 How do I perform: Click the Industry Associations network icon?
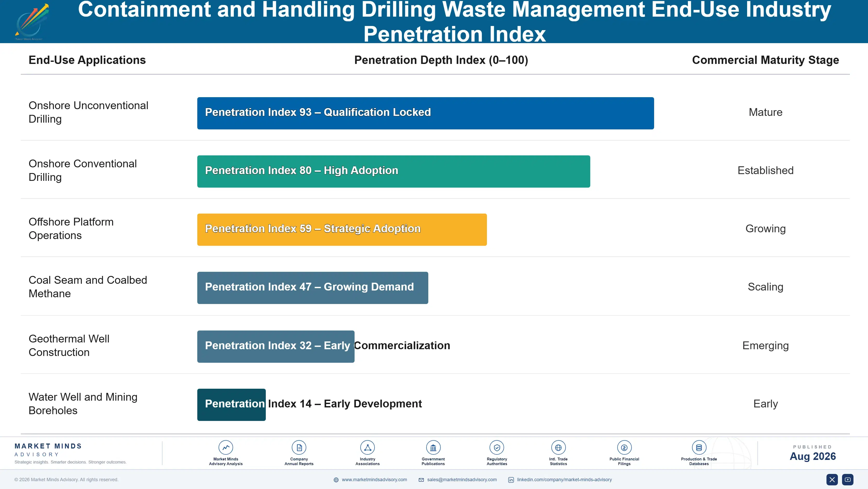367,447
